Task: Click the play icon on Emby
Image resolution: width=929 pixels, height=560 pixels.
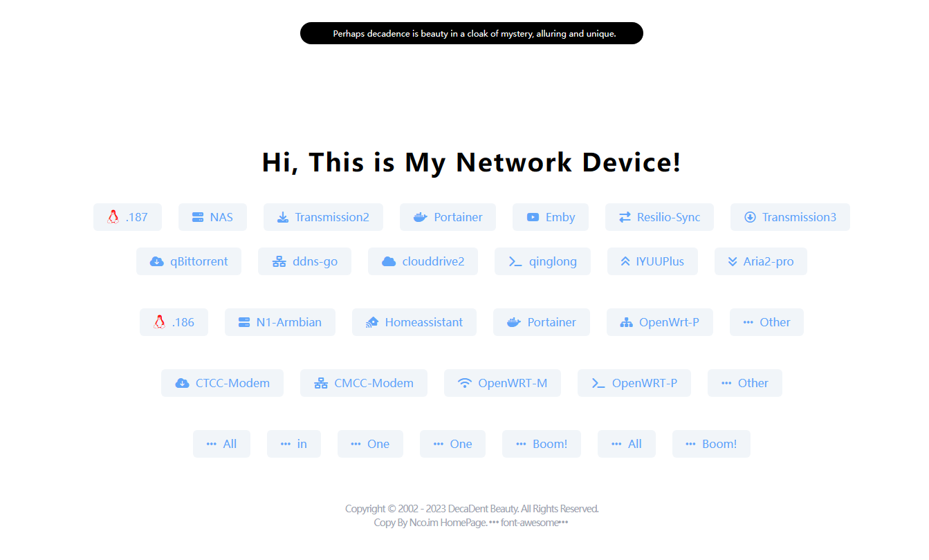Action: tap(533, 217)
